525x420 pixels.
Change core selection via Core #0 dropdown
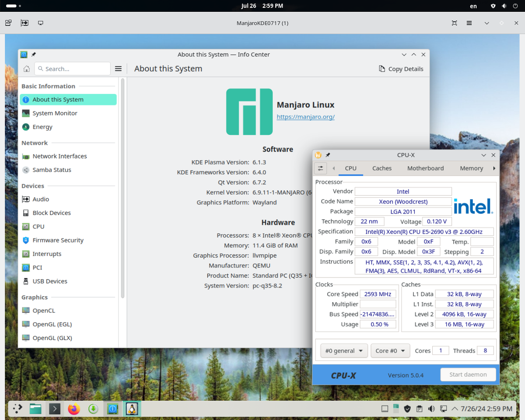(x=390, y=350)
